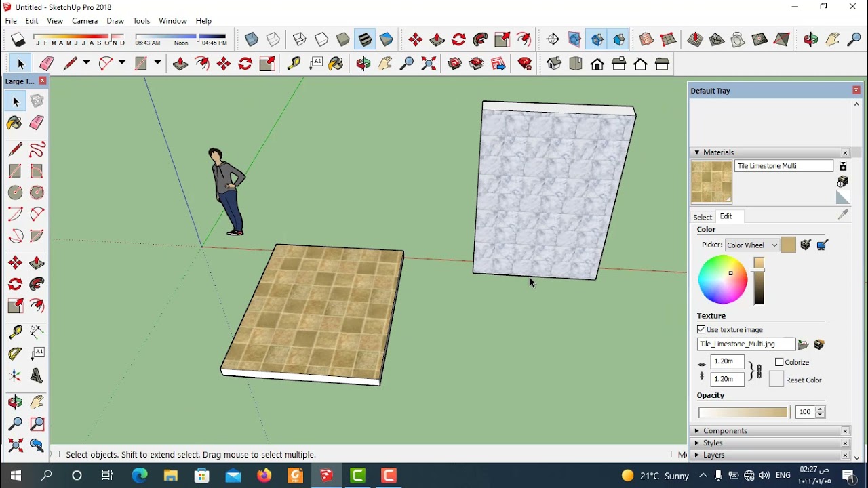Select the Eraser tool in top toolbar
Image resolution: width=868 pixels, height=488 pixels.
[x=46, y=64]
